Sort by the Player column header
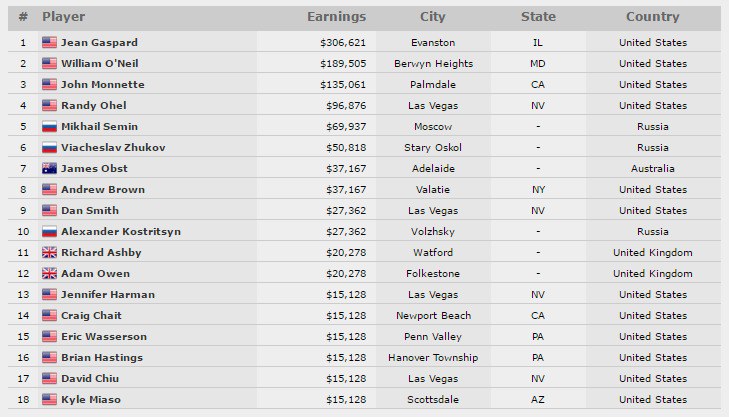The height and width of the screenshot is (417, 729). point(63,17)
